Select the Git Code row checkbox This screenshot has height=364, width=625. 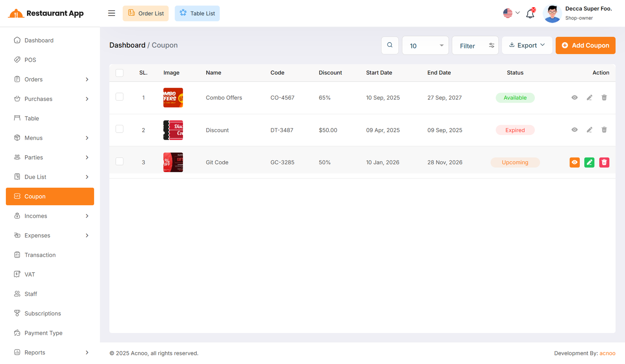120,162
